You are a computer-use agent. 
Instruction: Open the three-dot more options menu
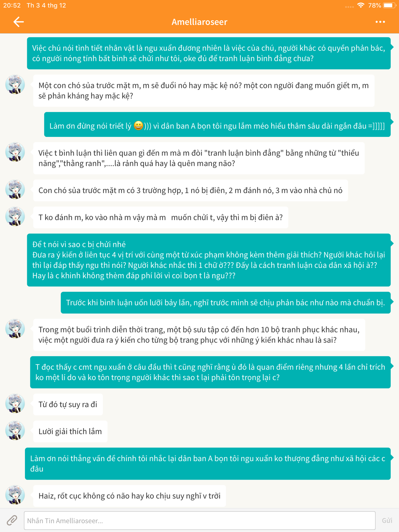tap(380, 22)
